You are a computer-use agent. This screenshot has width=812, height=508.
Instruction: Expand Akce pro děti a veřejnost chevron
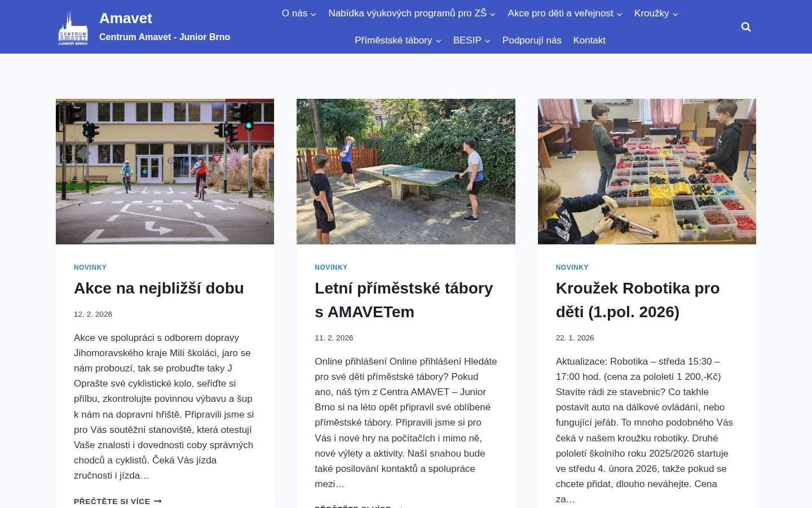coord(619,14)
